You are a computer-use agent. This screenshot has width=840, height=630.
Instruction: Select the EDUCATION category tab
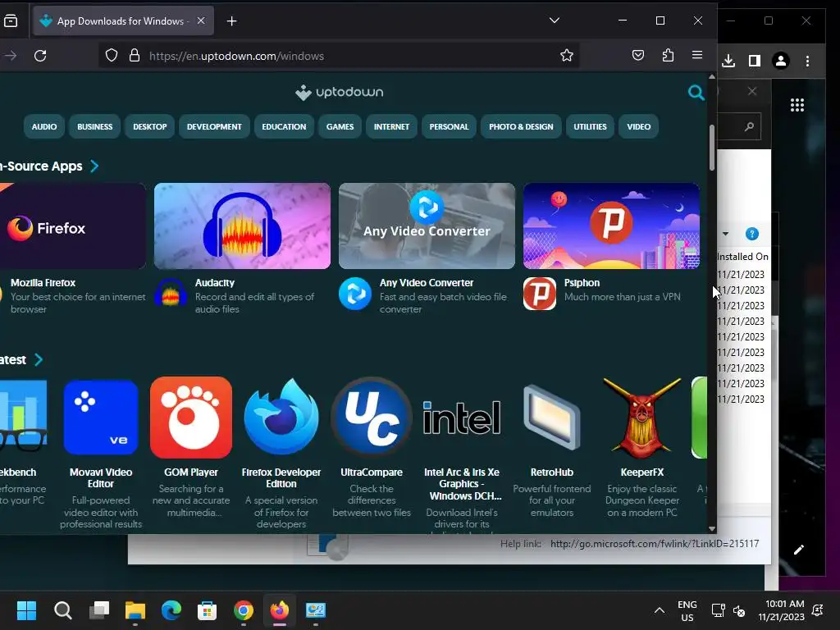point(284,127)
